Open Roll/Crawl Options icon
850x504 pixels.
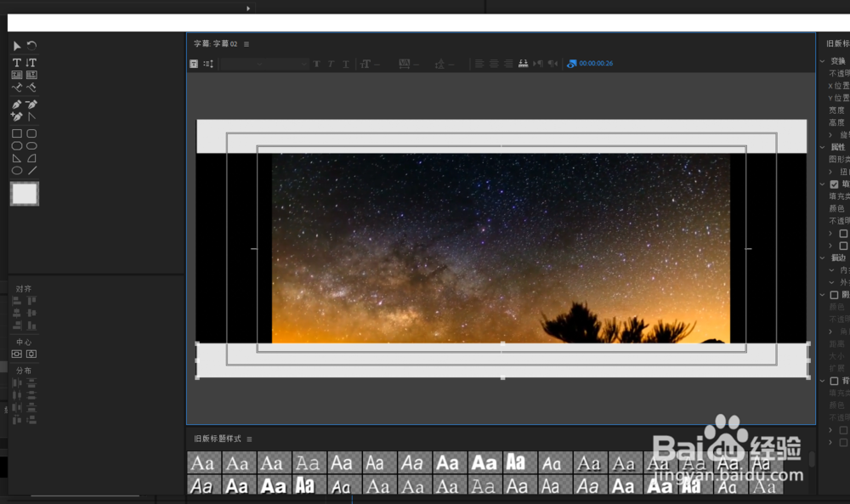pyautogui.click(x=208, y=64)
